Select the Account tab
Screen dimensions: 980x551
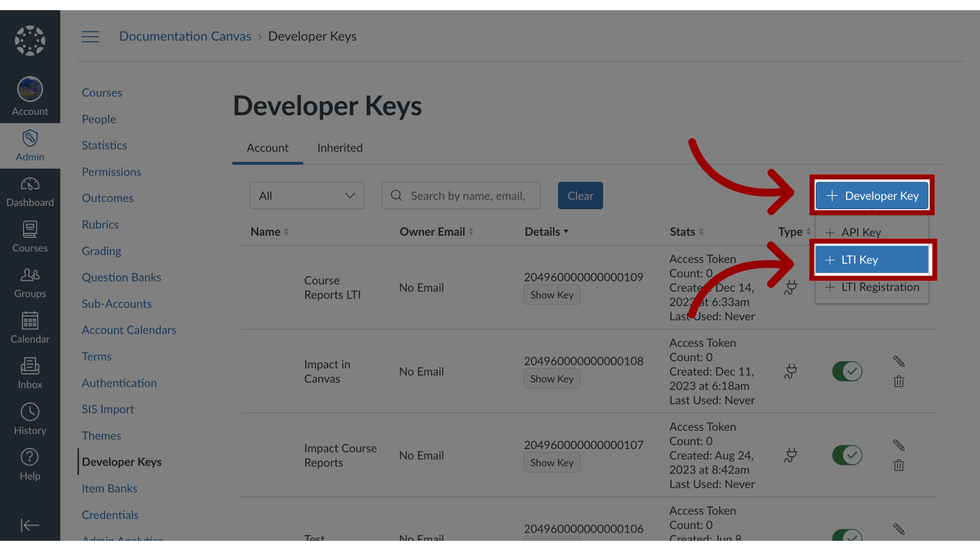click(x=267, y=147)
